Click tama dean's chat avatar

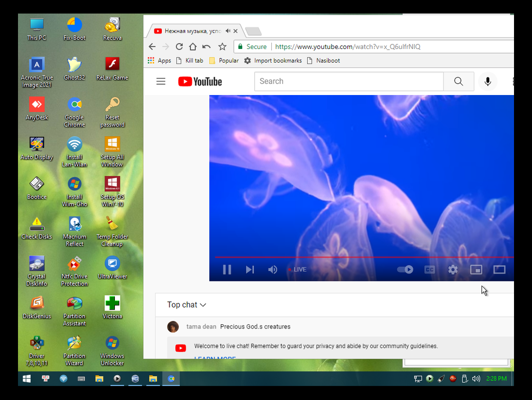[x=173, y=326]
